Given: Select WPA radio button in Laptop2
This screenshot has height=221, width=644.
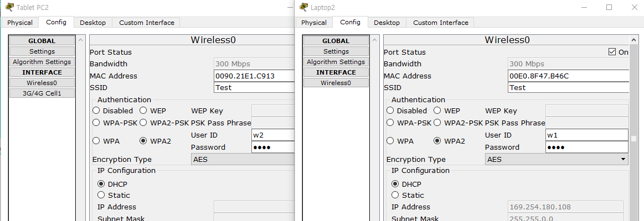Looking at the screenshot, I should pyautogui.click(x=390, y=141).
